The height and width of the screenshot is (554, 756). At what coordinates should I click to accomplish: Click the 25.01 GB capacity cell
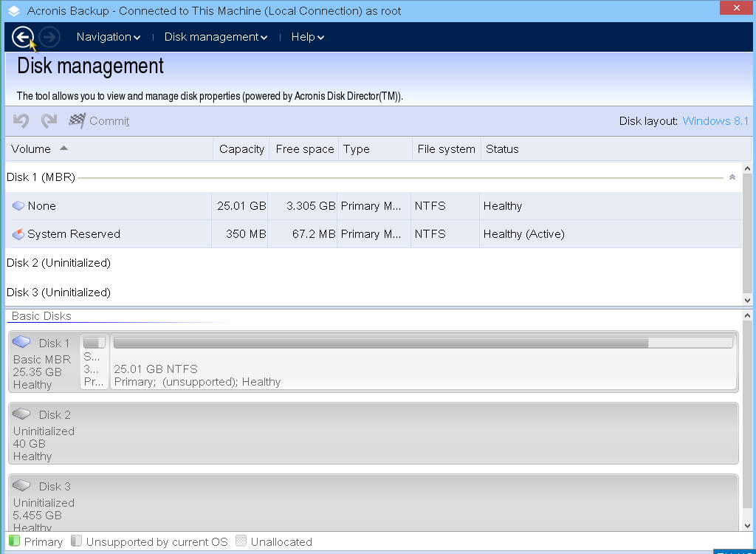(241, 206)
